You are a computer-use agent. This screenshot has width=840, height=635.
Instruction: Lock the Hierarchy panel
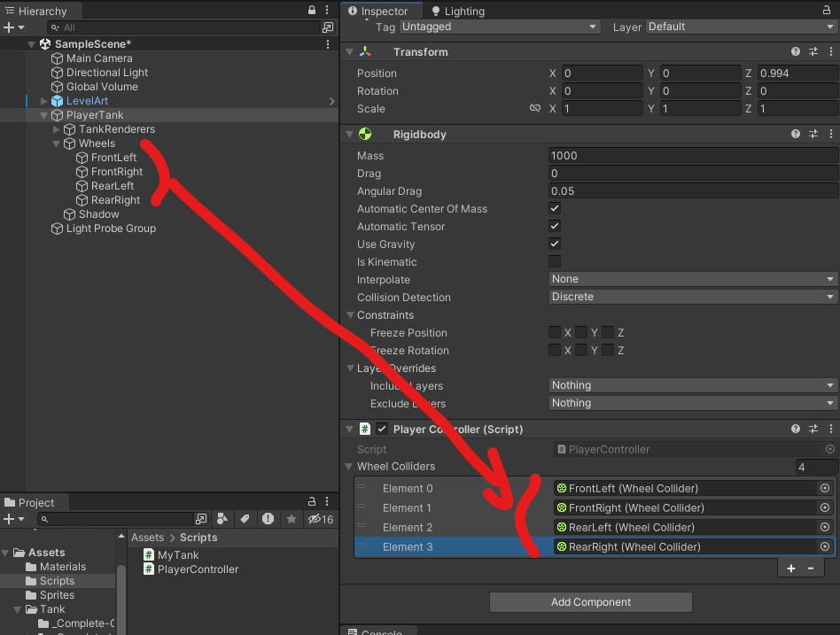point(312,10)
